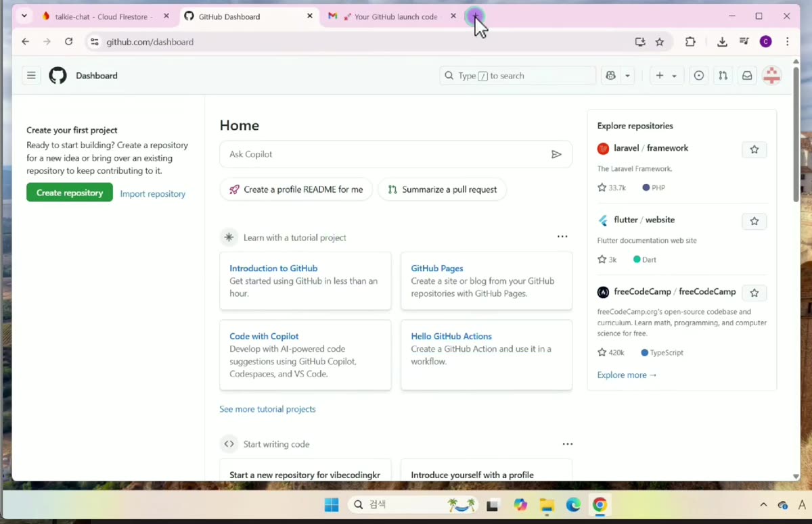Open tutorial project section options (three dots)
Image resolution: width=812 pixels, height=524 pixels.
pyautogui.click(x=562, y=237)
